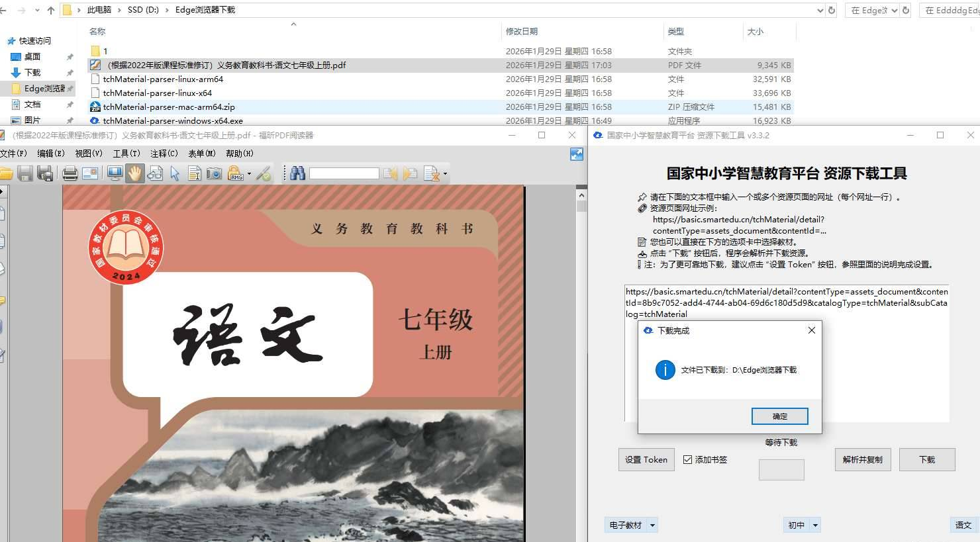Uncheck the 添加书签 checkbox
The height and width of the screenshot is (542, 980).
[687, 459]
